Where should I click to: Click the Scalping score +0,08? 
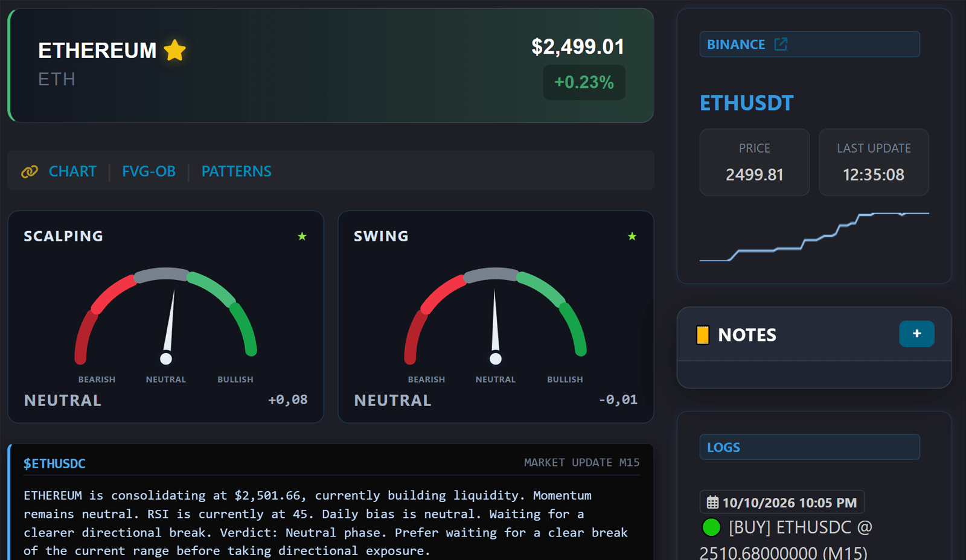[x=288, y=399]
